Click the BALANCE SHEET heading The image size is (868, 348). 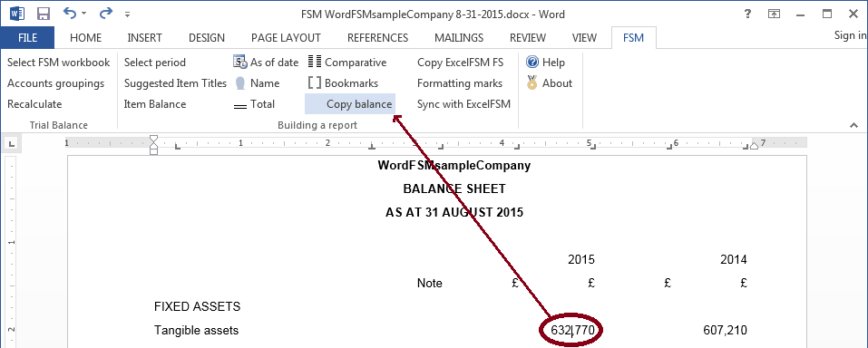(454, 189)
